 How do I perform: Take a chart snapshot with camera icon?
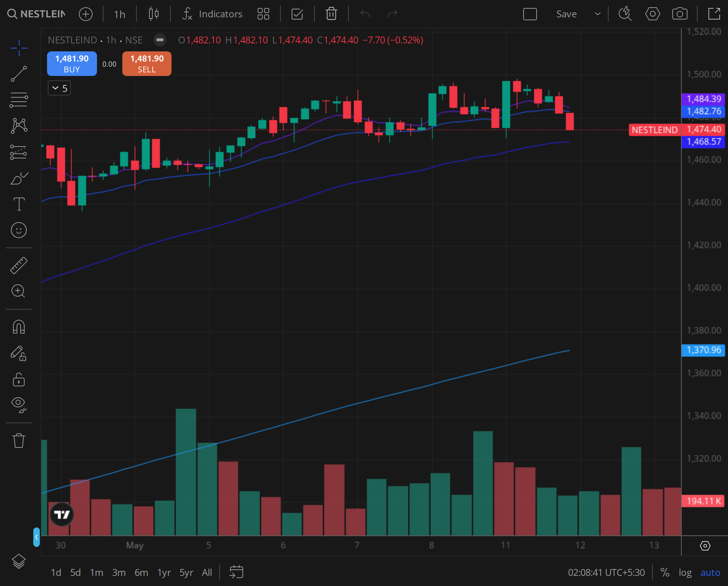[680, 14]
